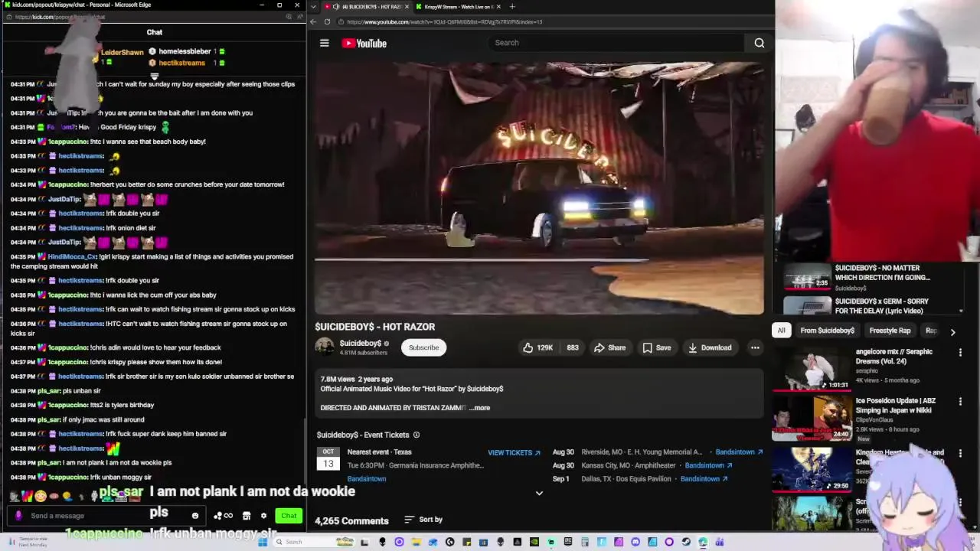Save the video to a playlist
Screen dimensions: 980x551
coord(657,347)
